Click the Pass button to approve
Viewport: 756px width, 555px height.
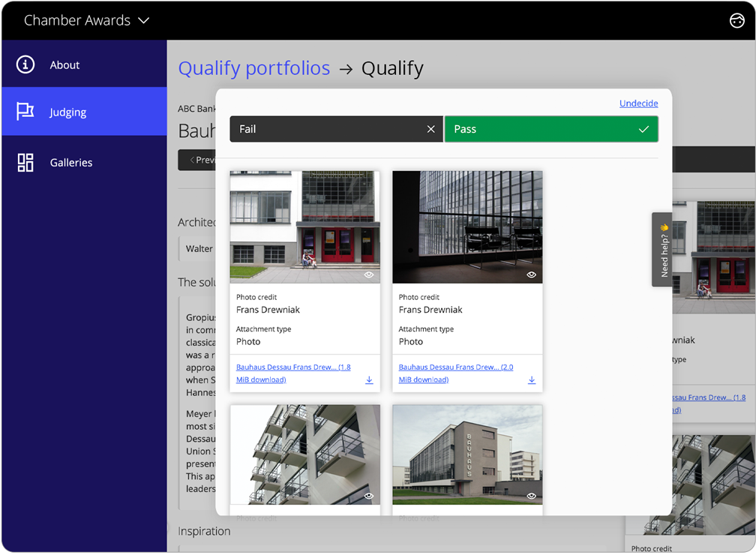click(x=551, y=128)
